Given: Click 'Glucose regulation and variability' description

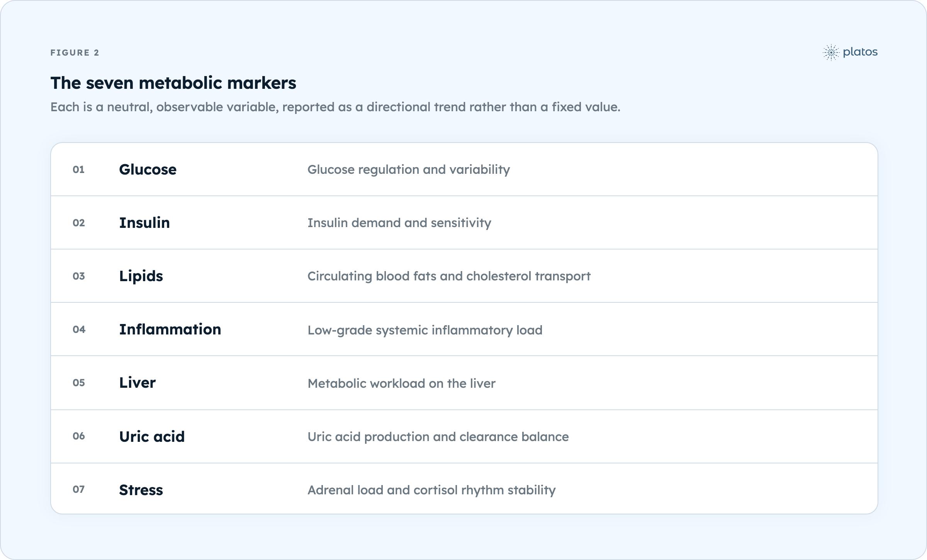Looking at the screenshot, I should pos(409,170).
